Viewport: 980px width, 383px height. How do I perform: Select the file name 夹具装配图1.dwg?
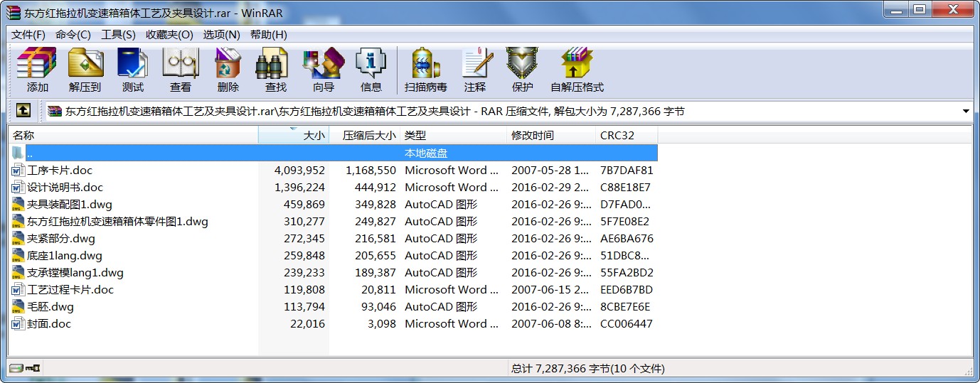point(70,205)
